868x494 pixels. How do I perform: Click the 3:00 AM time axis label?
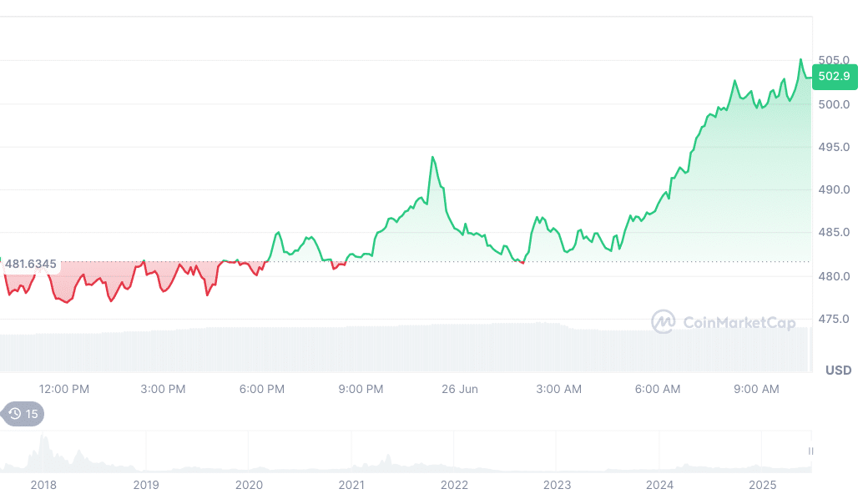click(x=559, y=389)
